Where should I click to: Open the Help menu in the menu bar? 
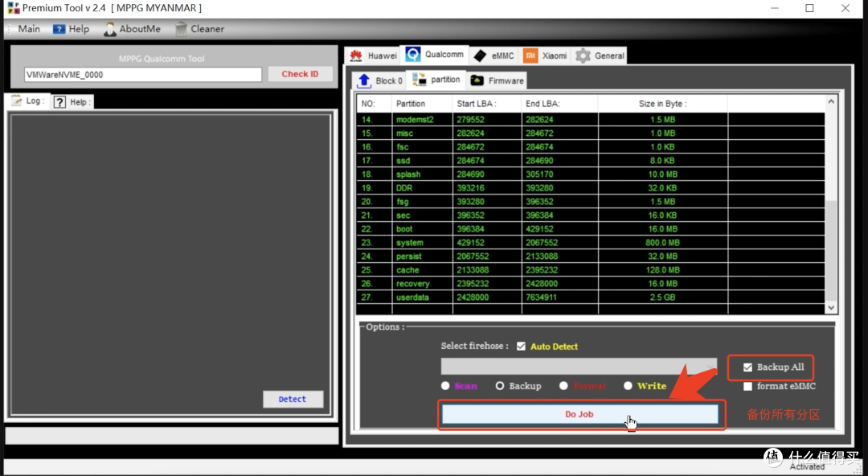[x=71, y=29]
